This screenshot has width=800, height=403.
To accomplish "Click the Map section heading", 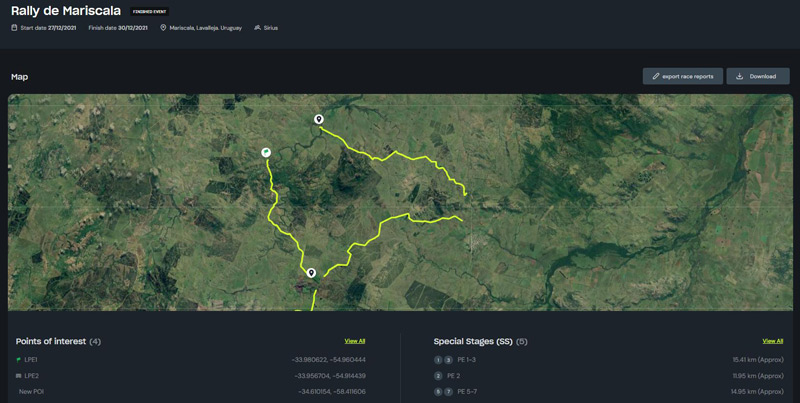I will pyautogui.click(x=19, y=77).
